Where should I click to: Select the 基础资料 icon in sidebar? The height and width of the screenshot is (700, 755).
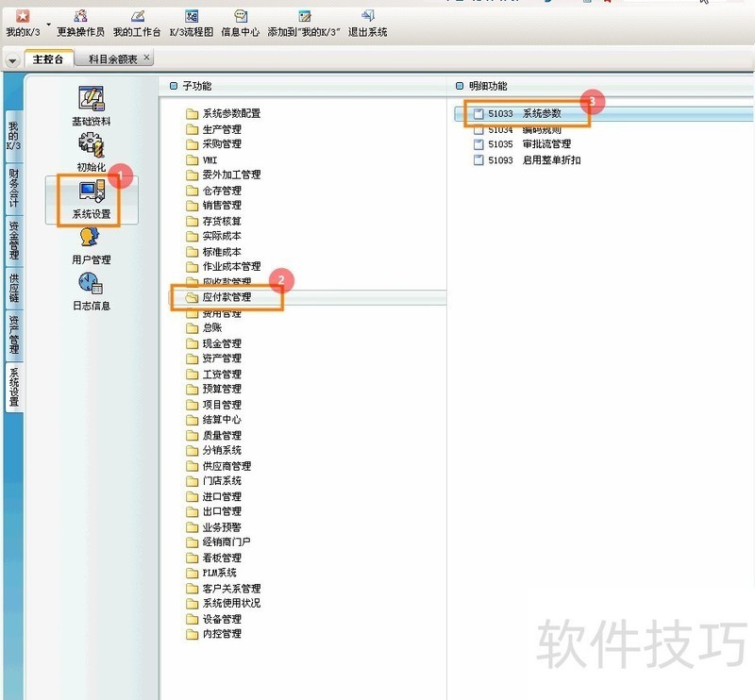tap(92, 99)
